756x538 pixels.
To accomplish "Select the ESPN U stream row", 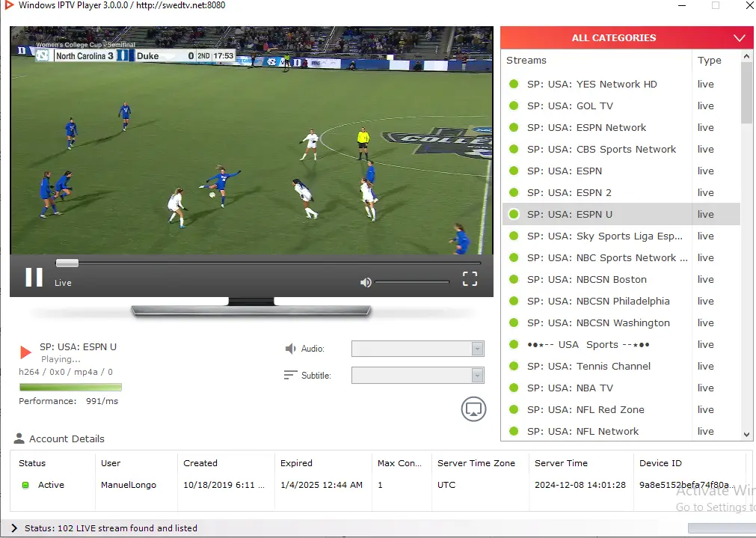I will (621, 214).
